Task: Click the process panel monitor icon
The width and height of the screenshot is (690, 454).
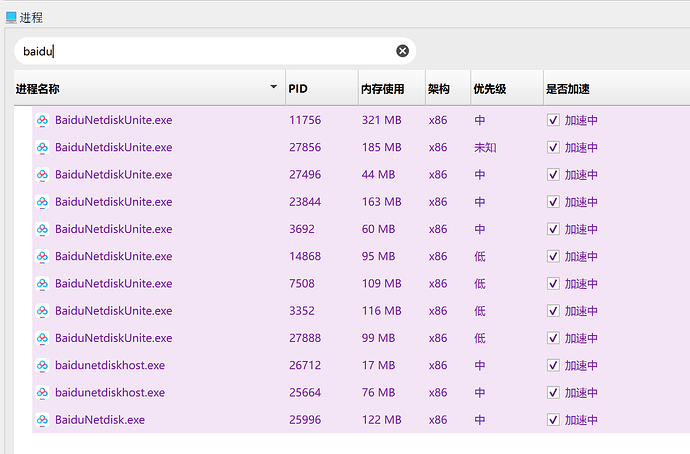Action: 11,18
